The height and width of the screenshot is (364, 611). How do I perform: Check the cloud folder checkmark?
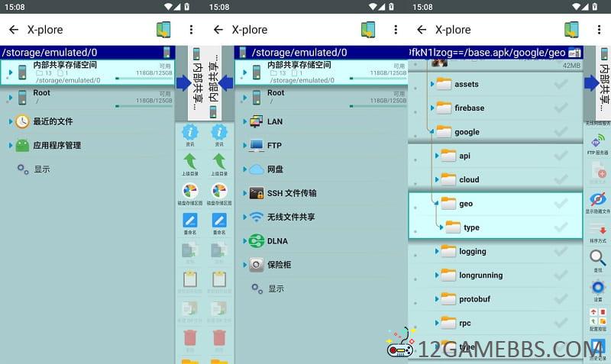[x=561, y=179]
